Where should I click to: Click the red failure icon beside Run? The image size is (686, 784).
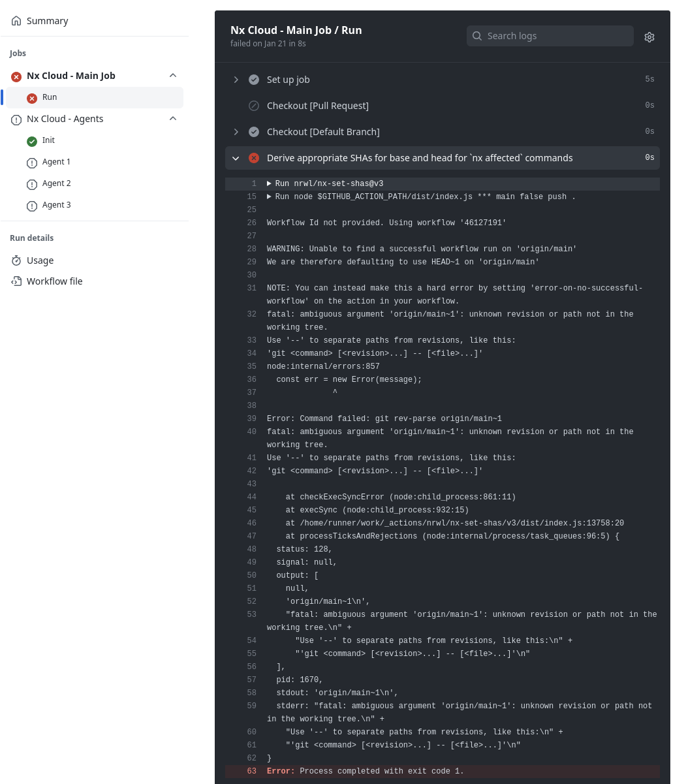click(x=32, y=98)
